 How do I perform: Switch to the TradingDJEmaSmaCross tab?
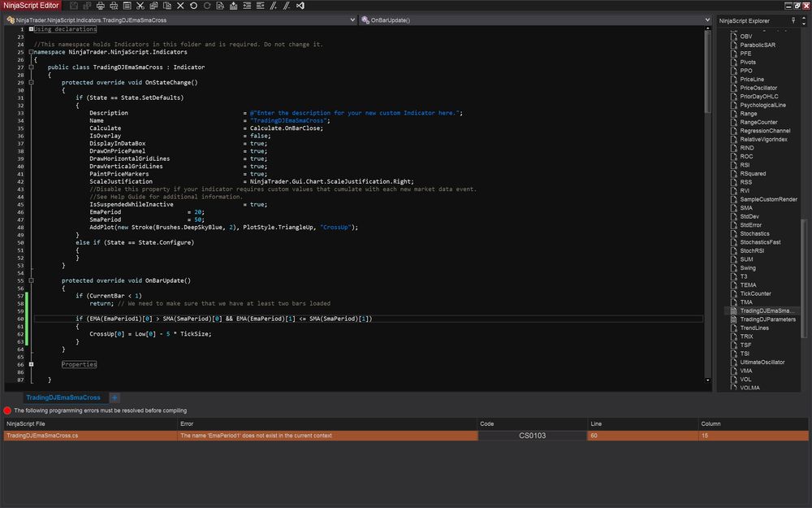tap(65, 397)
